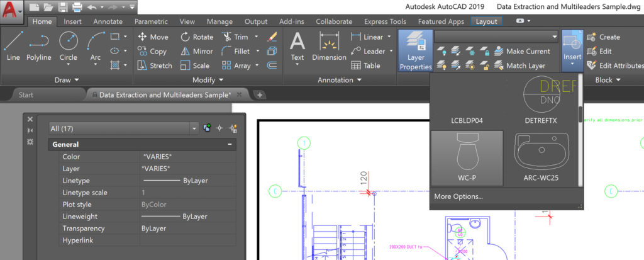This screenshot has width=644, height=260.
Task: Click the Rotate tool
Action: tap(196, 37)
